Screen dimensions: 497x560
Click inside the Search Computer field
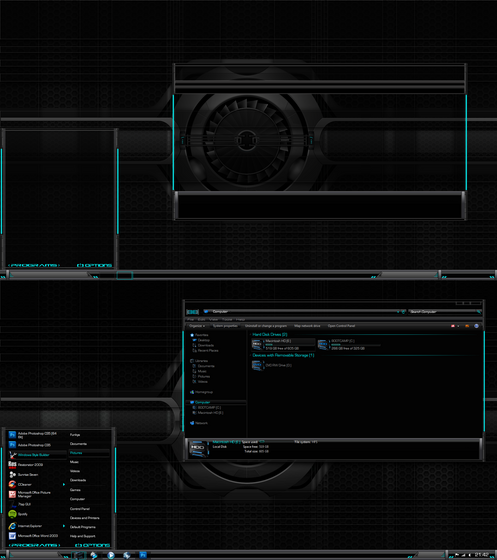443,312
